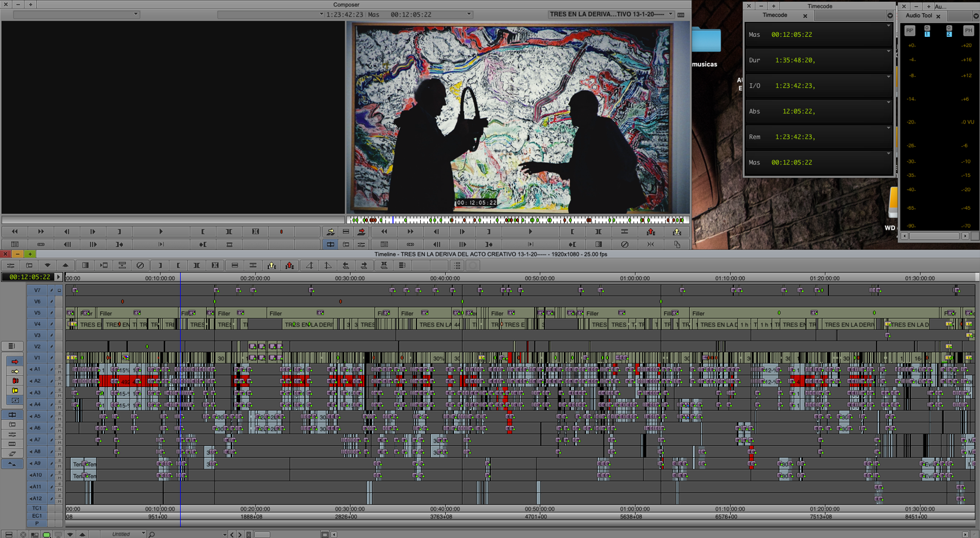Click Mark In icon in Timeline toolbar
Image resolution: width=980 pixels, height=538 pixels.
(160, 265)
